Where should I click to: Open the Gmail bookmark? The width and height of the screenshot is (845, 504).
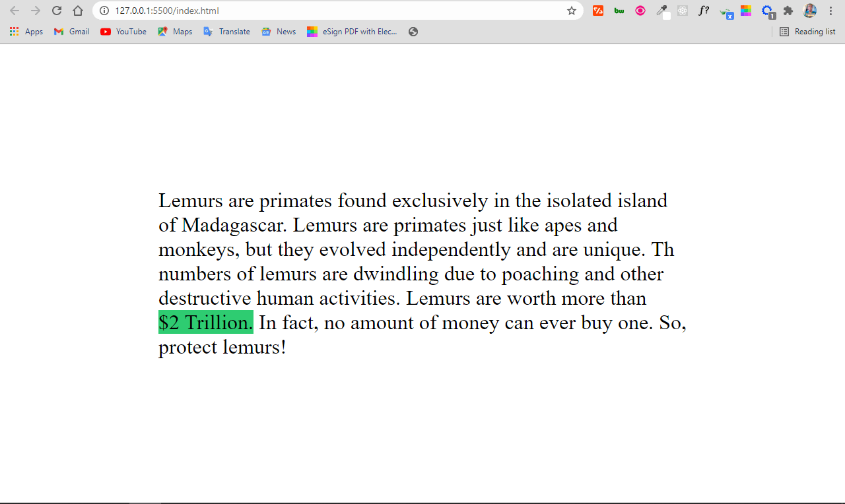coord(72,32)
